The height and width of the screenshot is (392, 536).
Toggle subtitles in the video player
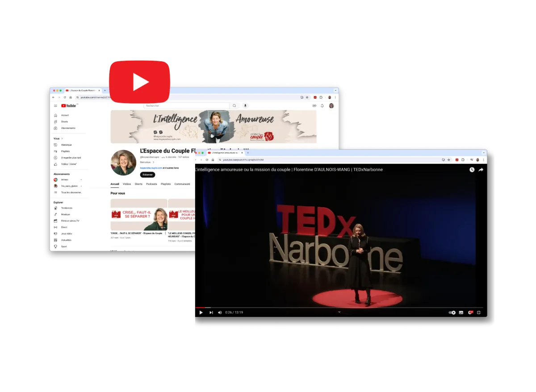[x=461, y=313]
